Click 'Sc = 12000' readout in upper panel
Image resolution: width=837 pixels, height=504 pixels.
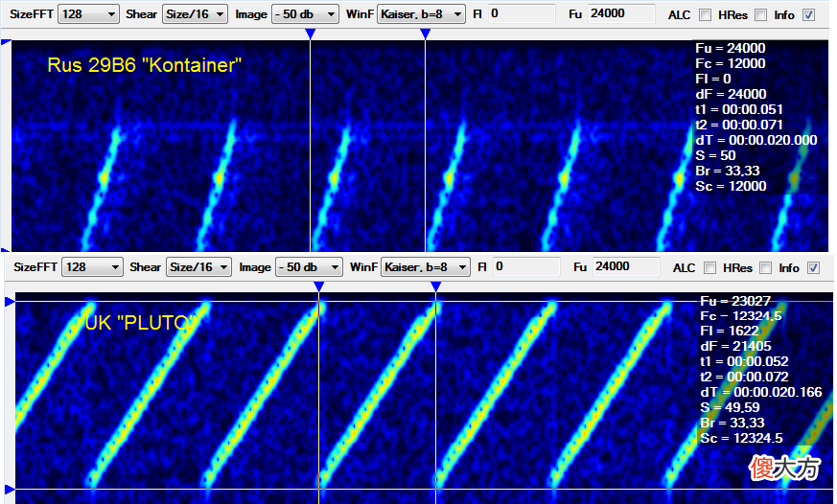[731, 187]
